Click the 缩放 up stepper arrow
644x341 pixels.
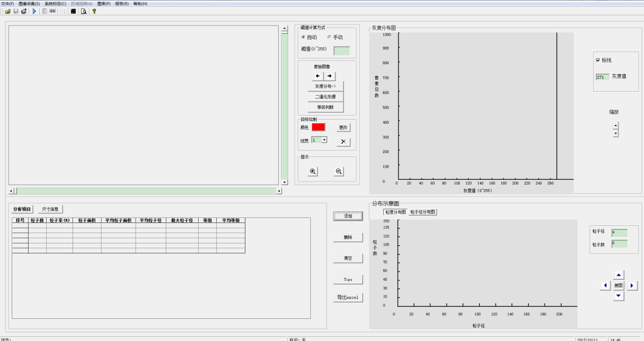(x=615, y=126)
